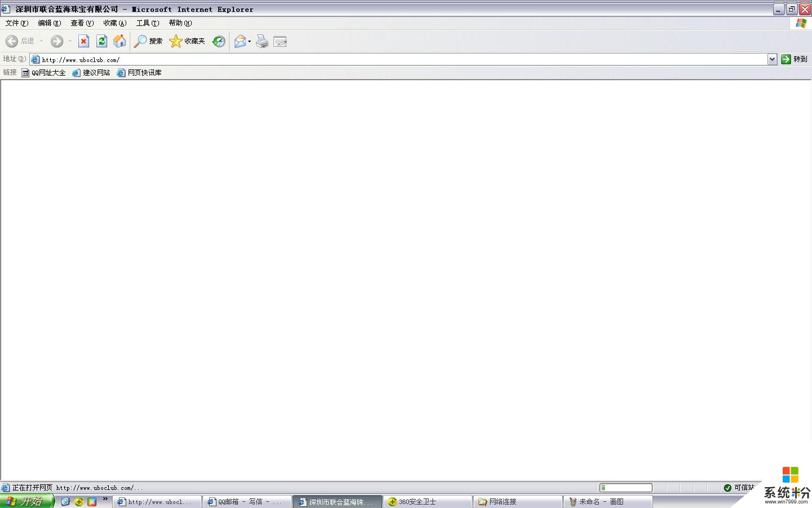Click status text 正在打开网页

[x=32, y=488]
